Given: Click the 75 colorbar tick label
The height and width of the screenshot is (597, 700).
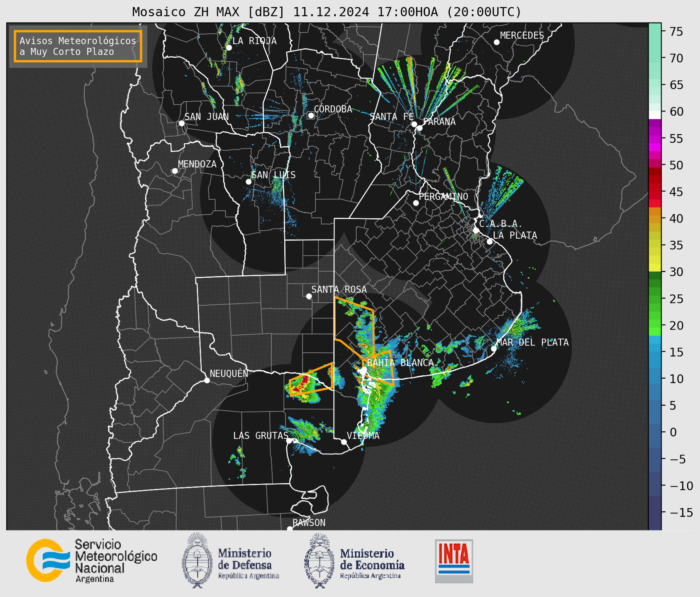Looking at the screenshot, I should (x=676, y=32).
